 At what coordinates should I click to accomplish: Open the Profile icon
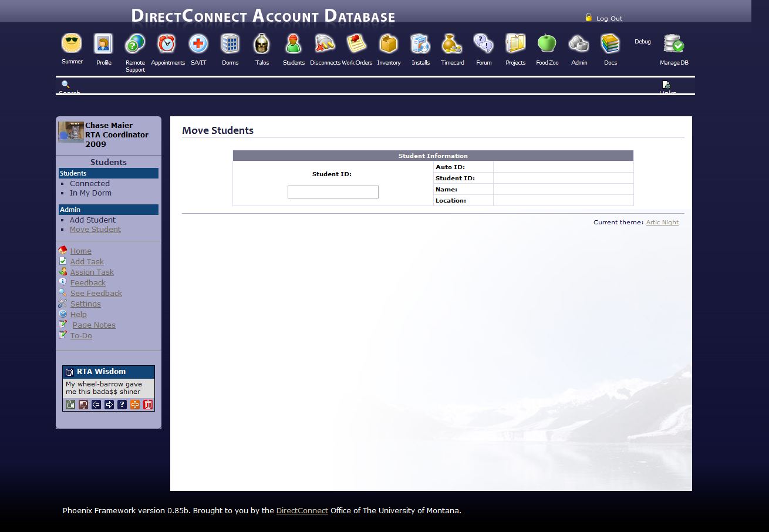coord(103,43)
